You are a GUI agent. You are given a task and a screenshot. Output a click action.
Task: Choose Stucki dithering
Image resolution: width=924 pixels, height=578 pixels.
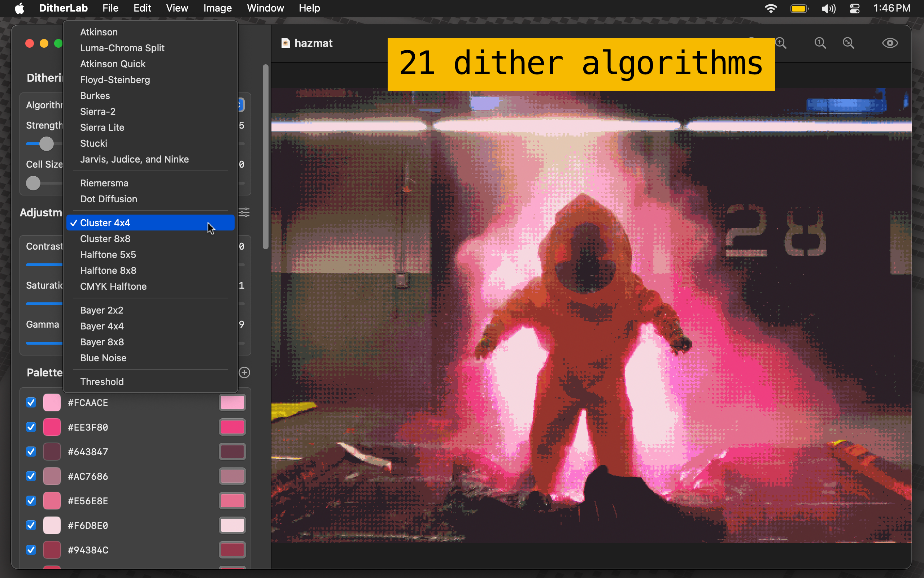tap(151, 143)
